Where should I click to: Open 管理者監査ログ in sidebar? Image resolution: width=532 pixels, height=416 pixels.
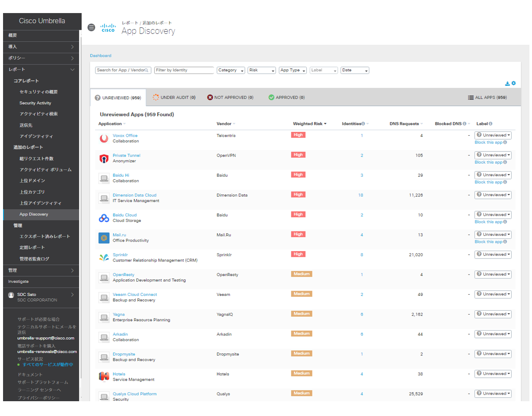click(34, 259)
